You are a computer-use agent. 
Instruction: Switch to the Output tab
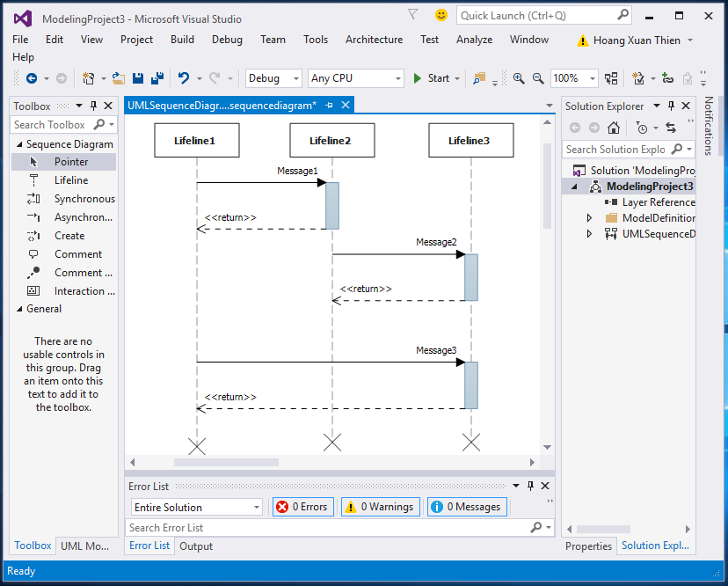tap(195, 546)
